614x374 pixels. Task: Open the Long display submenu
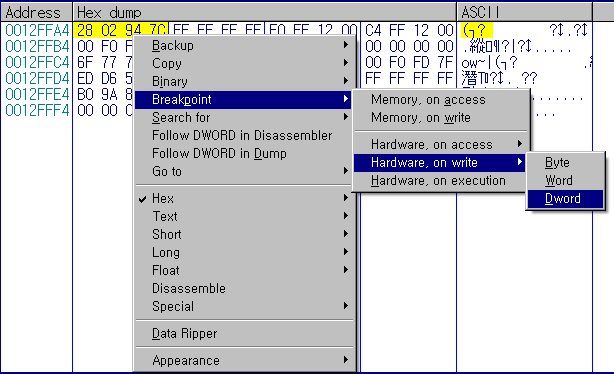click(245, 253)
